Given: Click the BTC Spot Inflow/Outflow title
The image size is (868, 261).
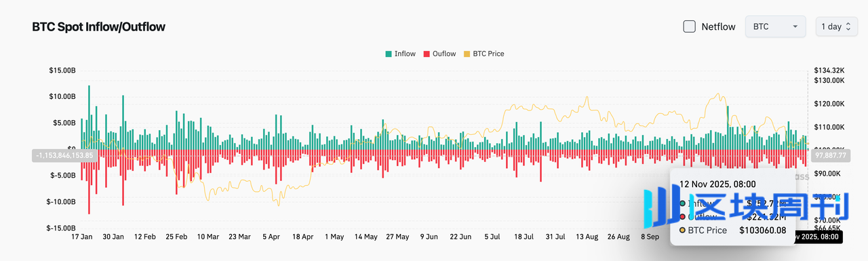Looking at the screenshot, I should [x=99, y=27].
